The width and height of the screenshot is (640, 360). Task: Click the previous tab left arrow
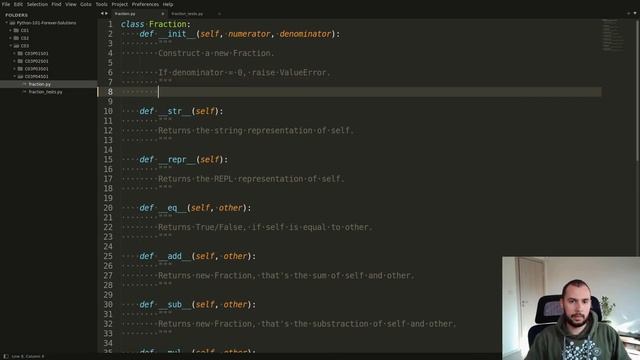click(x=102, y=13)
